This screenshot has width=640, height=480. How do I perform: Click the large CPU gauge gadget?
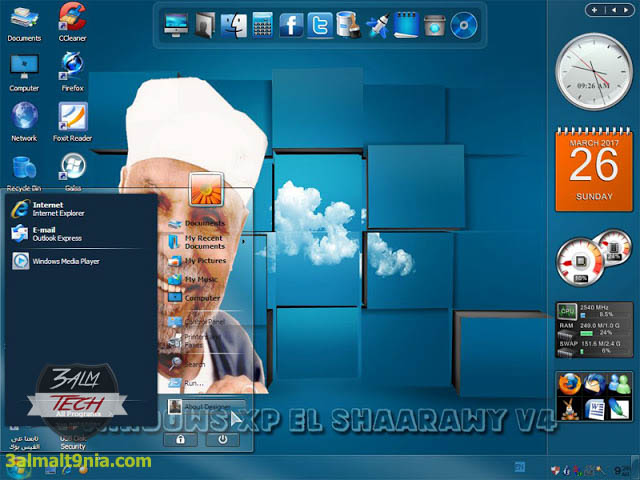coord(580,262)
